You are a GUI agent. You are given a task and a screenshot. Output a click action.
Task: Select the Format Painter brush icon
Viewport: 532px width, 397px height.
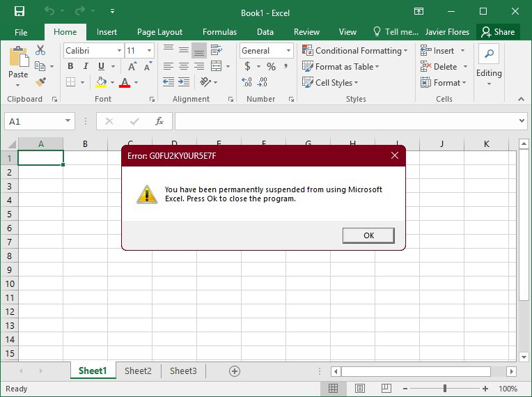40,81
